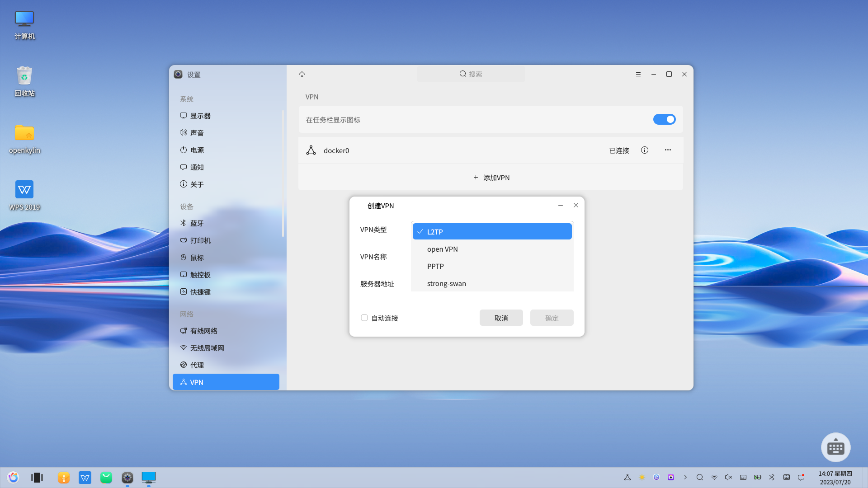Click 添加VPN button

click(x=491, y=178)
